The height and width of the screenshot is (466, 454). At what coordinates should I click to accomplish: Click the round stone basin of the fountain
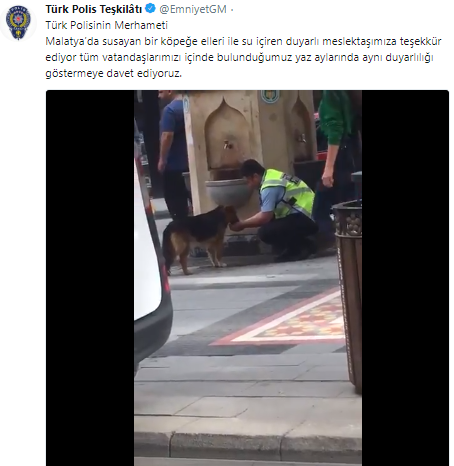point(227,192)
